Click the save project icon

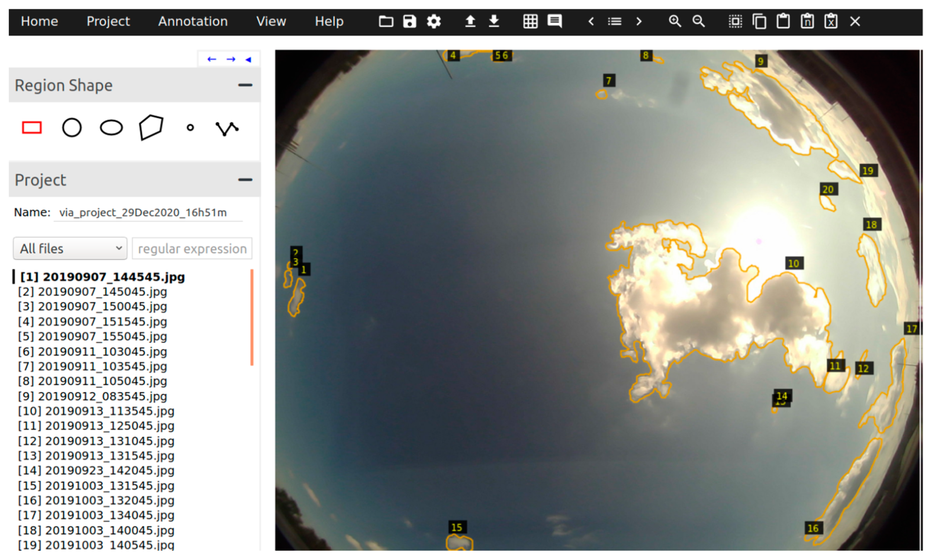click(x=409, y=21)
